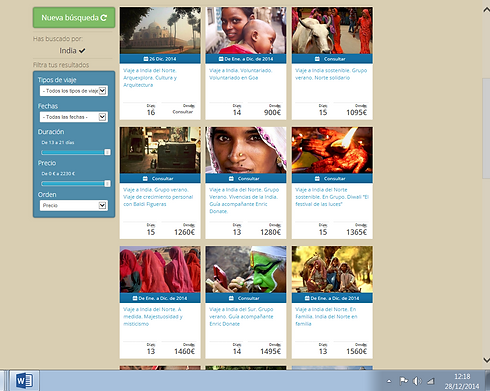Open link Viaje a India del Norte Arquexplora

150,78
